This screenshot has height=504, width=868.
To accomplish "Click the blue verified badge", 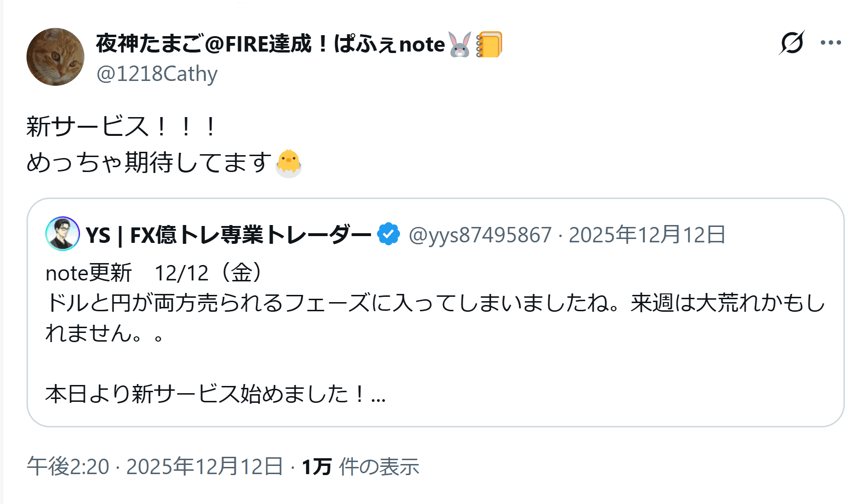I will 388,234.
